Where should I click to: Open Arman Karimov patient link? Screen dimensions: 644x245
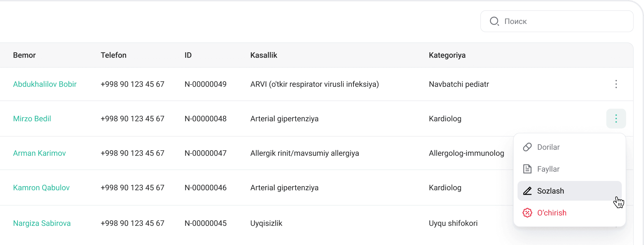pyautogui.click(x=39, y=153)
